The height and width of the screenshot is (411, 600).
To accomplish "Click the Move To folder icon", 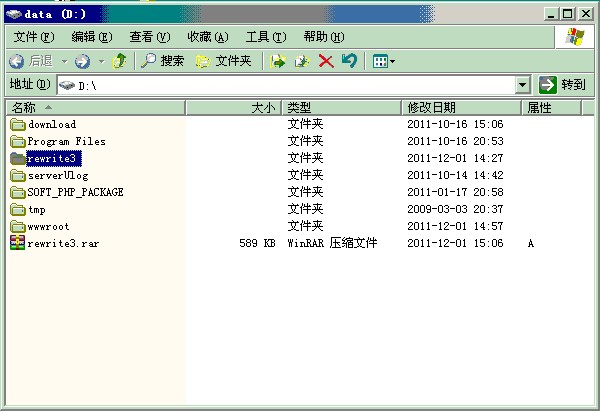I will [x=279, y=61].
